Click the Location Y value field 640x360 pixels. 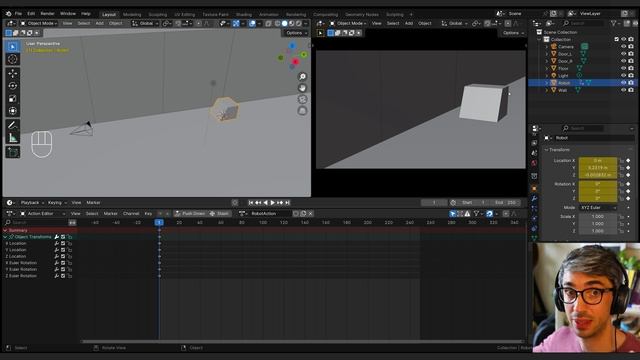(x=598, y=168)
